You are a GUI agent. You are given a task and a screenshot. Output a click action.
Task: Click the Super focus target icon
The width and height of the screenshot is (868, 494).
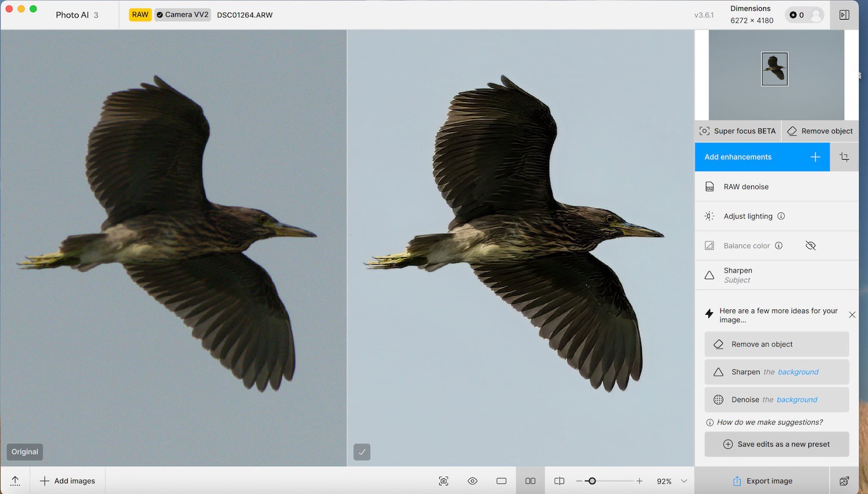pyautogui.click(x=704, y=131)
